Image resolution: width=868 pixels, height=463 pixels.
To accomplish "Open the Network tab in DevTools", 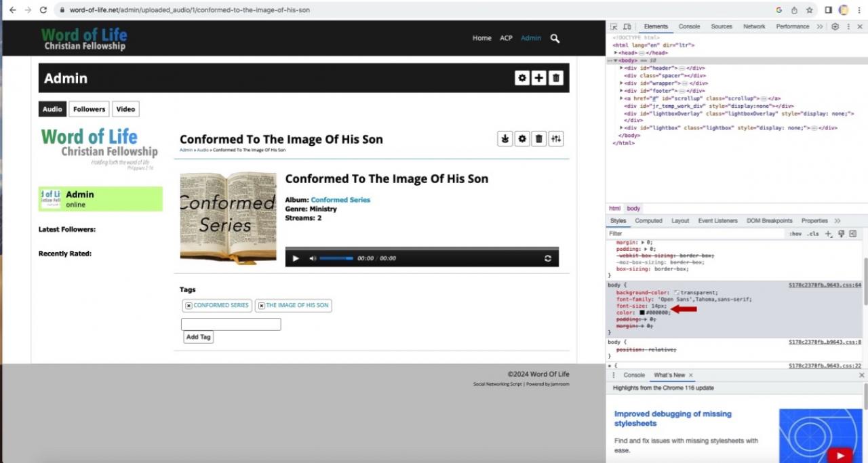I will point(754,26).
